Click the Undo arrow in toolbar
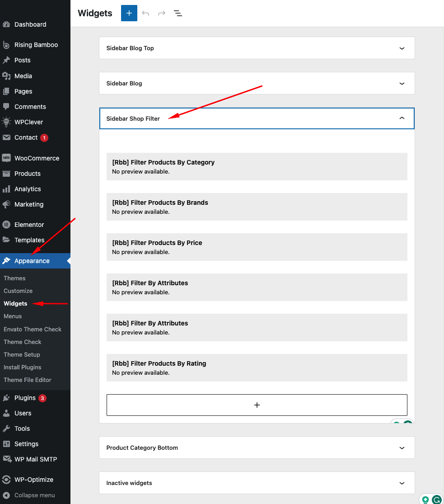Viewport: 444px width, 504px height. pos(145,13)
